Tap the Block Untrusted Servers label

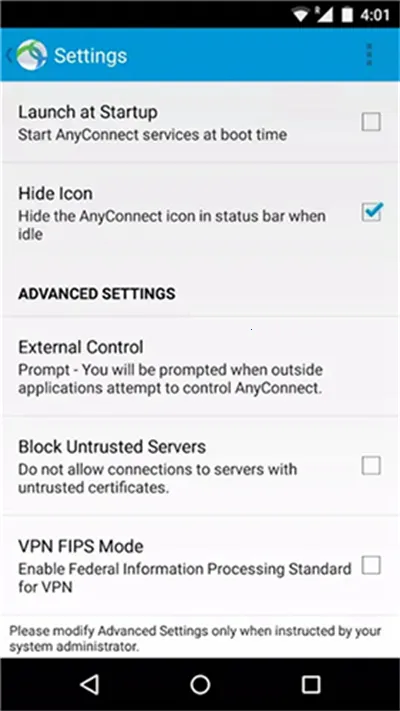pyautogui.click(x=112, y=447)
